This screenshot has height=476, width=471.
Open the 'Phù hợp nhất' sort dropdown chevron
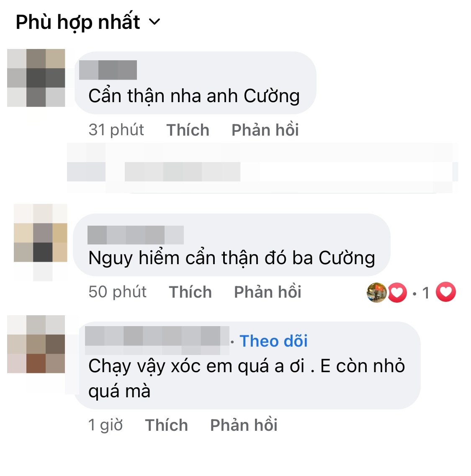coord(154,22)
